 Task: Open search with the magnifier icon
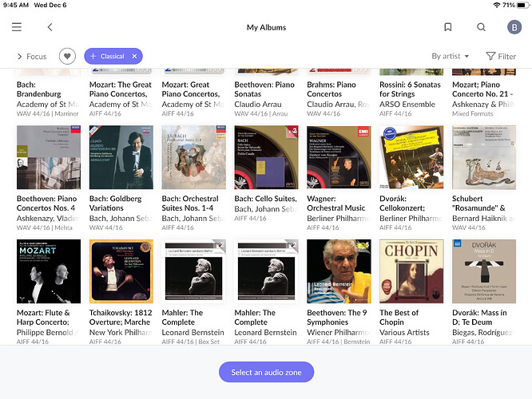pyautogui.click(x=481, y=27)
